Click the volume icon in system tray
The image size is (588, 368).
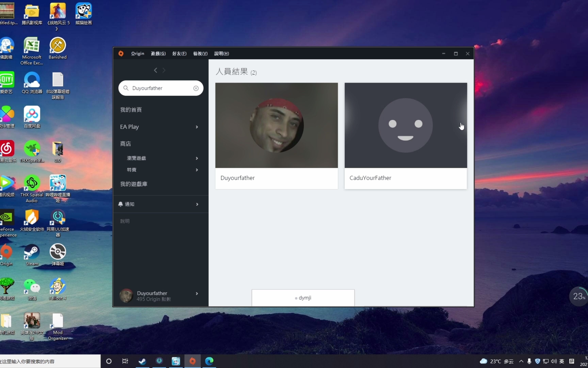[554, 361]
